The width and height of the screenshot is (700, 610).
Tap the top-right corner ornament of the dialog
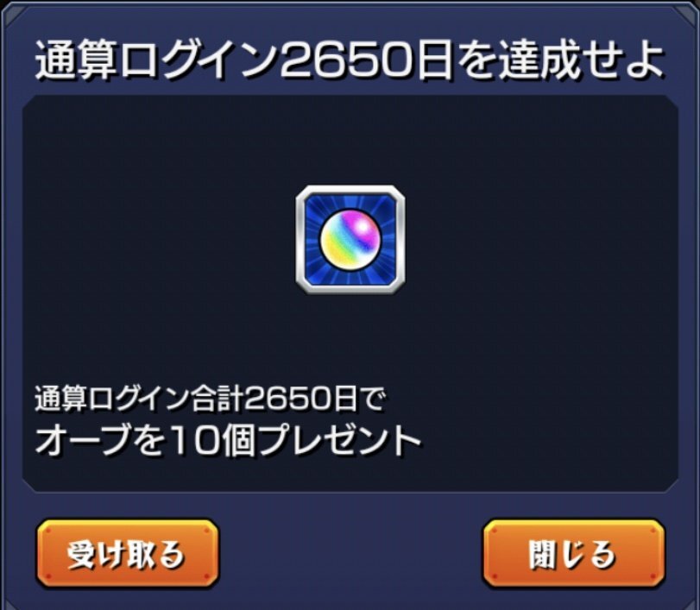click(x=688, y=11)
